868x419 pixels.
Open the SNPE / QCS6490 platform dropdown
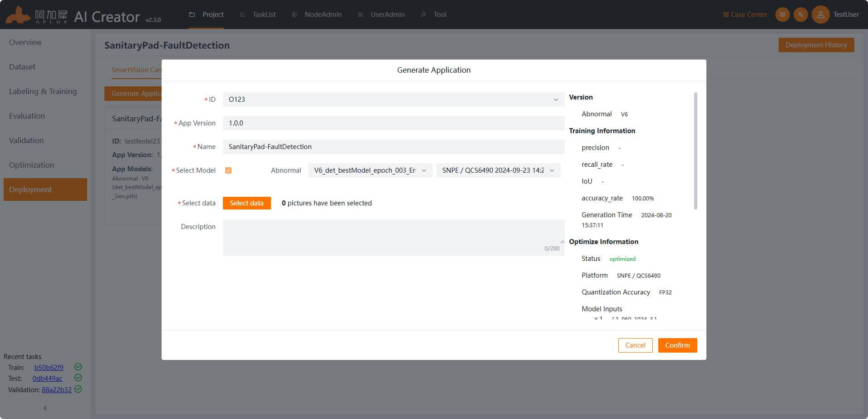(498, 170)
